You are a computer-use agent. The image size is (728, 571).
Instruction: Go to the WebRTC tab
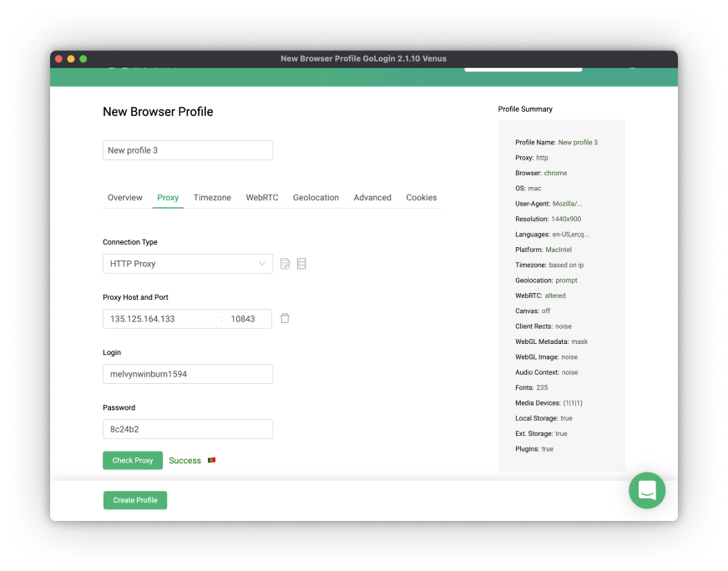[262, 197]
